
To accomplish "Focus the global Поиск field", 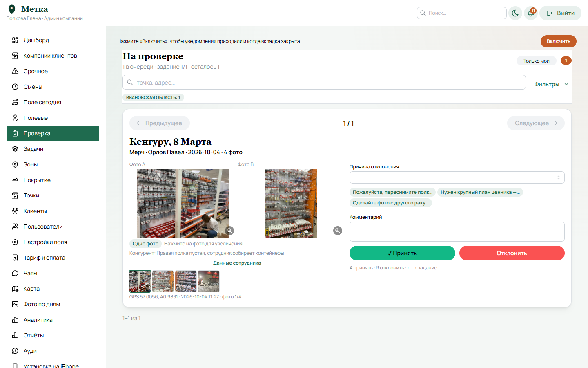I will (x=462, y=13).
